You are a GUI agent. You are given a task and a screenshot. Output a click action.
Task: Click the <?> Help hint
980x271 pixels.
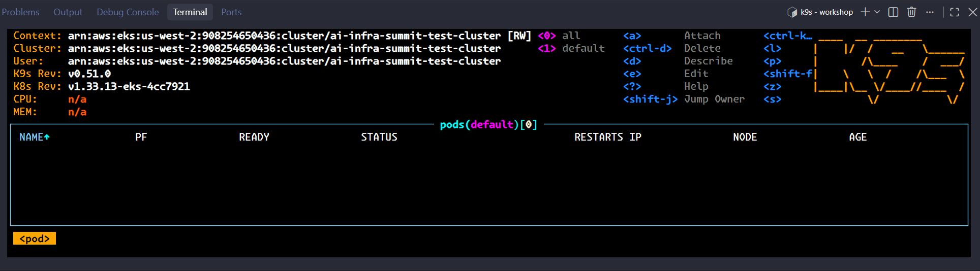point(666,86)
